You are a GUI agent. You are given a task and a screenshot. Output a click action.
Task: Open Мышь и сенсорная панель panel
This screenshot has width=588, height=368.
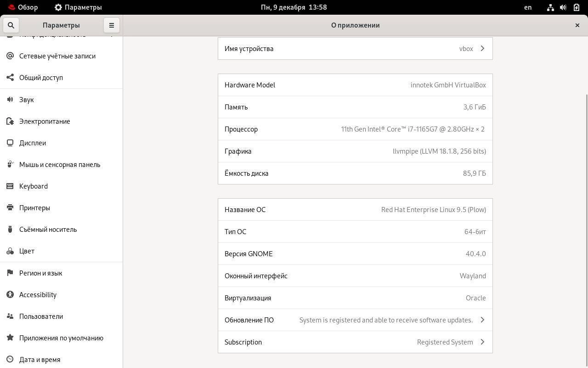click(61, 164)
